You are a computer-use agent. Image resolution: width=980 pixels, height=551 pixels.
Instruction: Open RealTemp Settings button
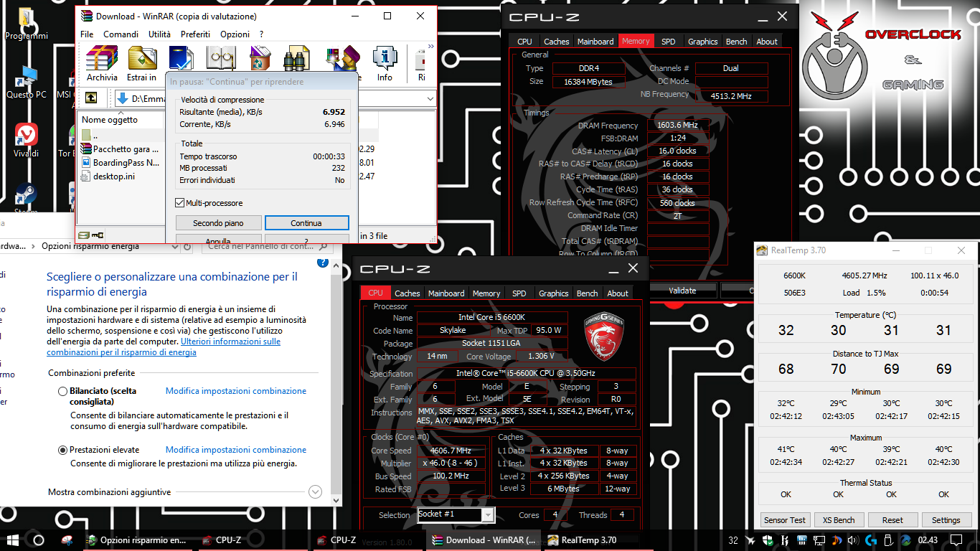click(x=946, y=520)
